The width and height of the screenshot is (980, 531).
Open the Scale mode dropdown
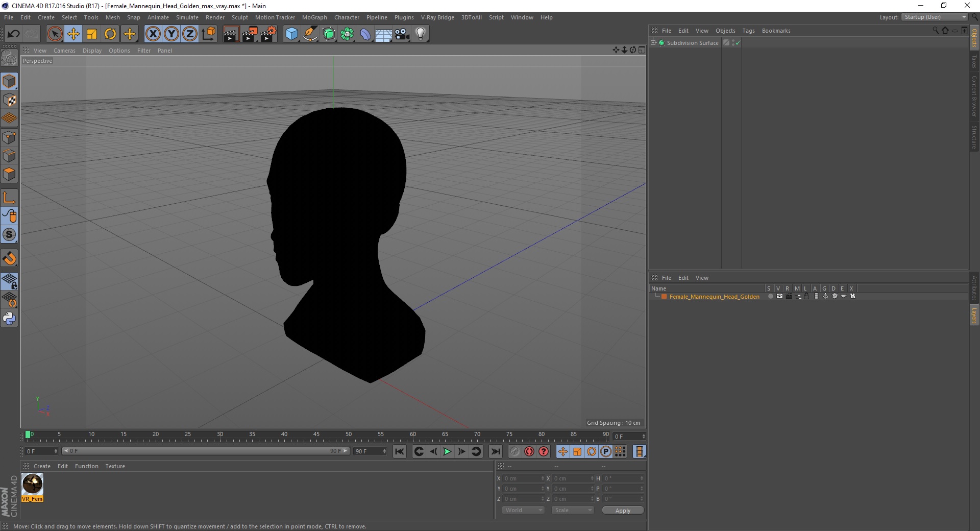pyautogui.click(x=573, y=510)
